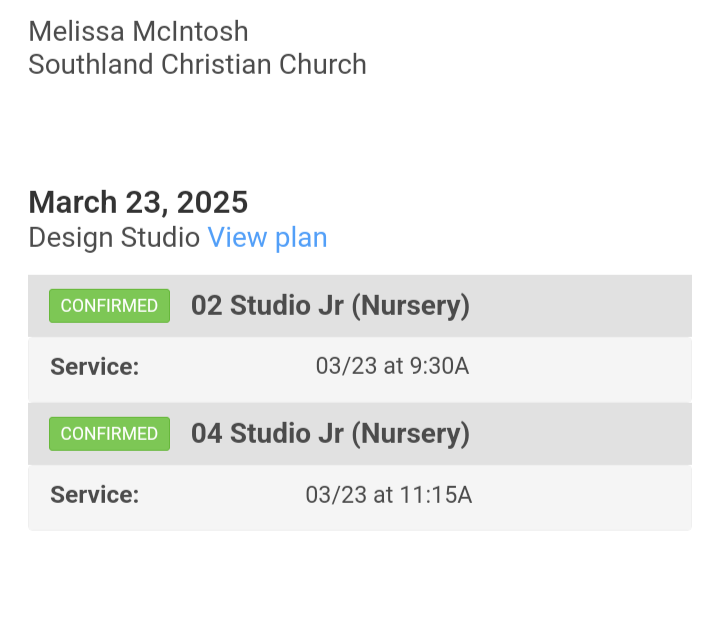Click CONFIRMED badge for 04 Studio Jr

click(x=109, y=434)
